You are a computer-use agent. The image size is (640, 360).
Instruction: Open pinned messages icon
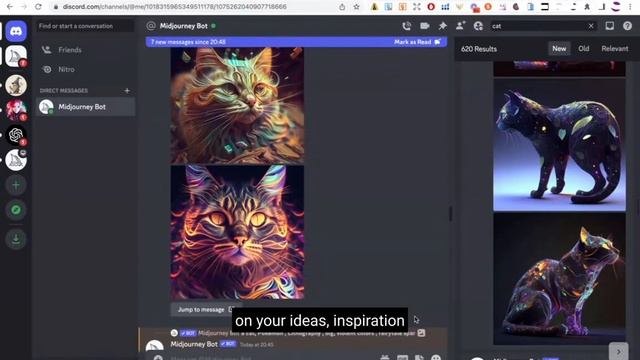[x=442, y=26]
